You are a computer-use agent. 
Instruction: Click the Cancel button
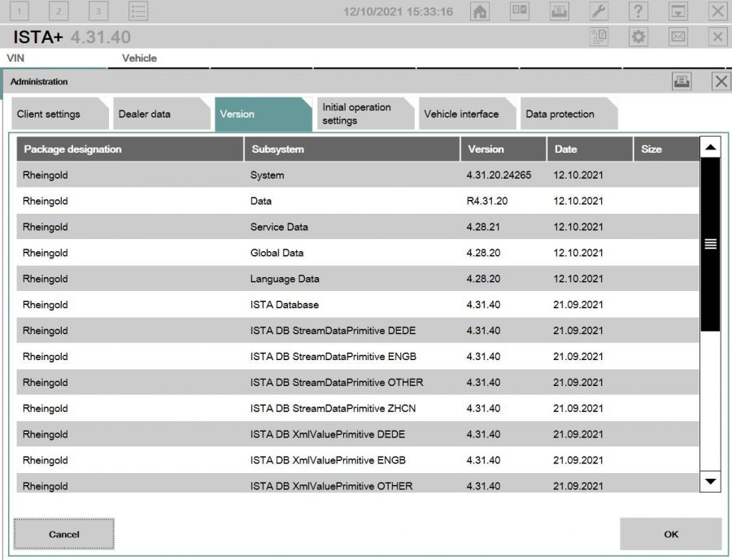click(x=63, y=534)
